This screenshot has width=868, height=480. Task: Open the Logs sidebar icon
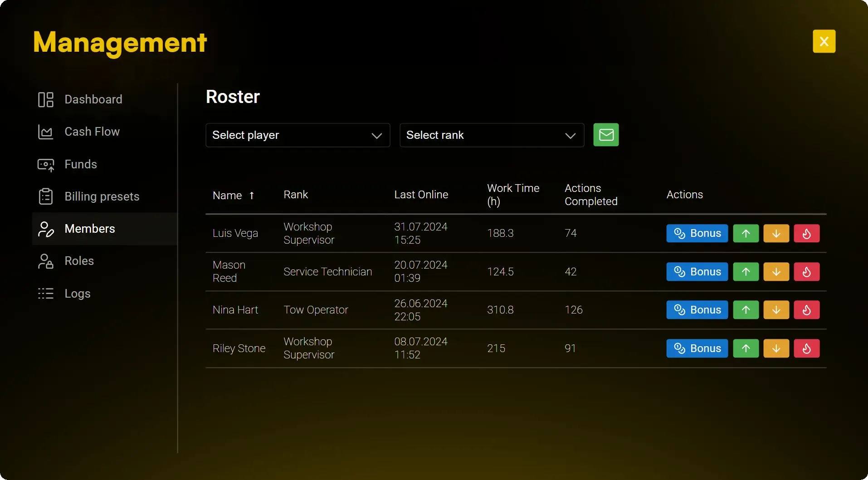point(46,294)
